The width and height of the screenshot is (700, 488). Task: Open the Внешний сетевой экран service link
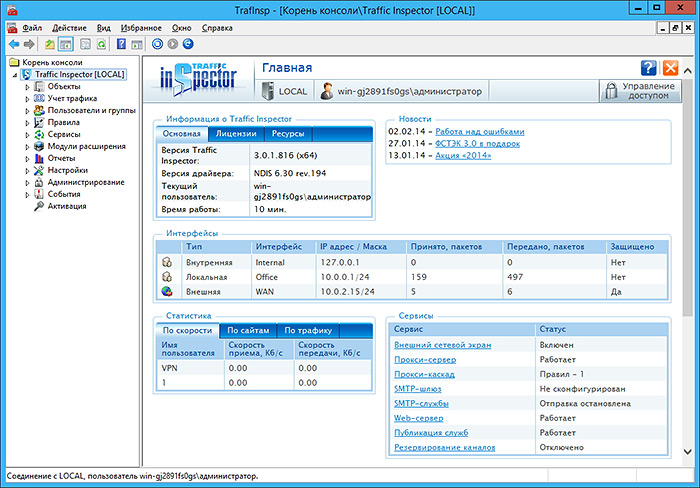(442, 345)
